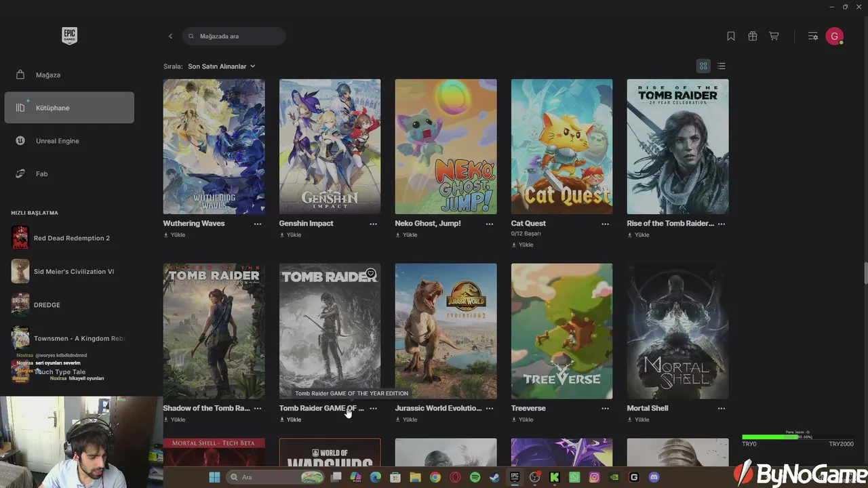Install Rise of the Tomb Raider via Yükle

coord(638,235)
